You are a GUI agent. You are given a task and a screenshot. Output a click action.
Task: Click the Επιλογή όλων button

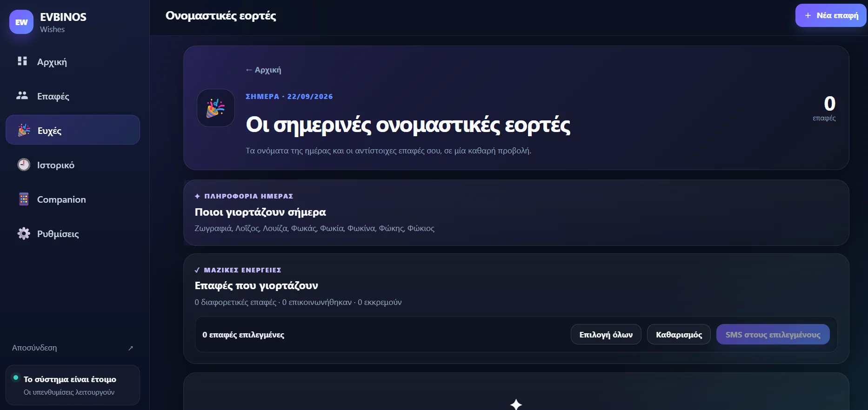606,334
